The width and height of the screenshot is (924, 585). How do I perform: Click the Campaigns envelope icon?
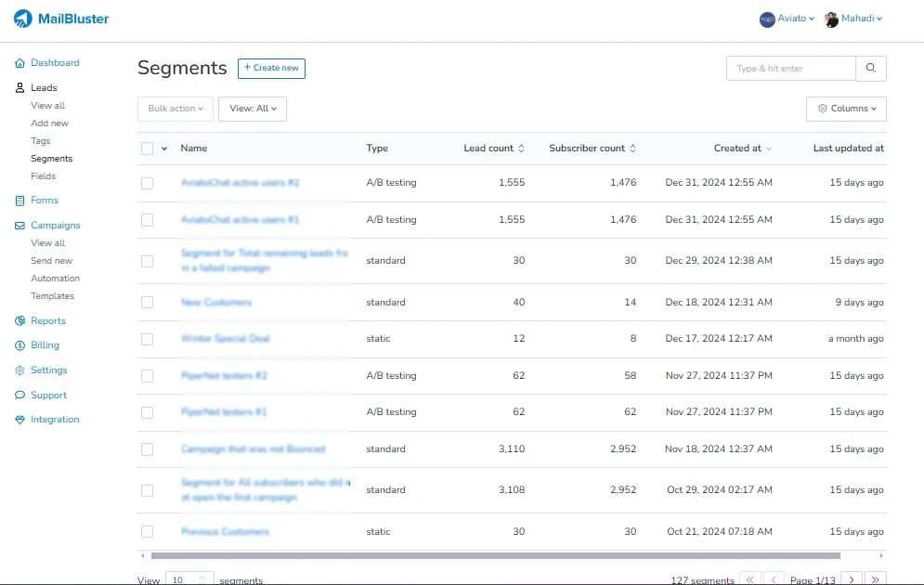(20, 225)
